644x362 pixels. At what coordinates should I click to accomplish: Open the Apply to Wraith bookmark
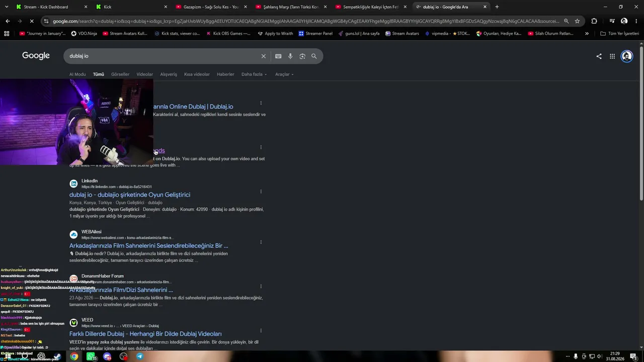(275, 34)
